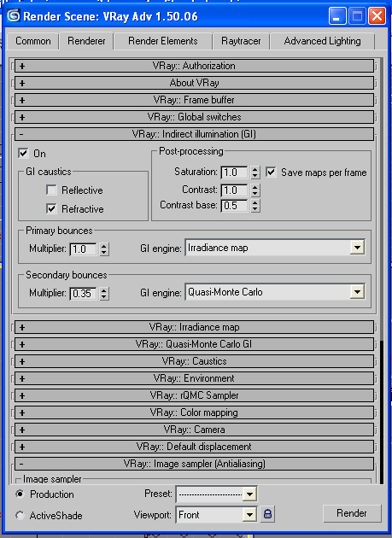Open the Secondary bounces GI engine dropdown
This screenshot has height=538, width=392.
(275, 292)
